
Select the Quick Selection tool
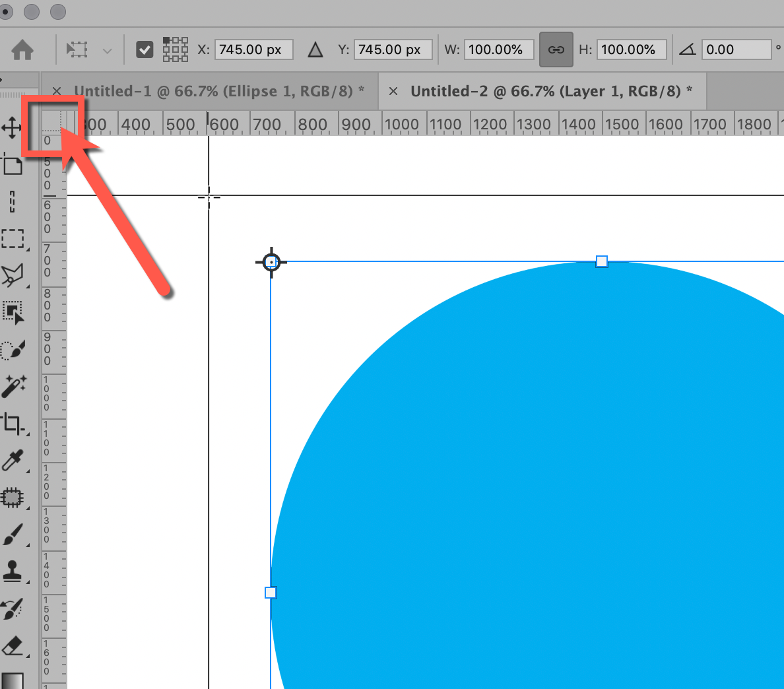(12, 350)
